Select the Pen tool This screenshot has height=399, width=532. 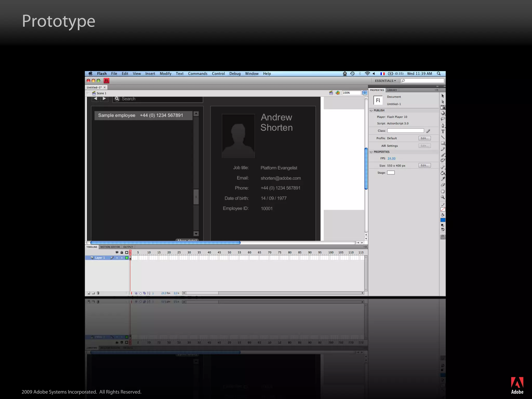[x=443, y=125]
